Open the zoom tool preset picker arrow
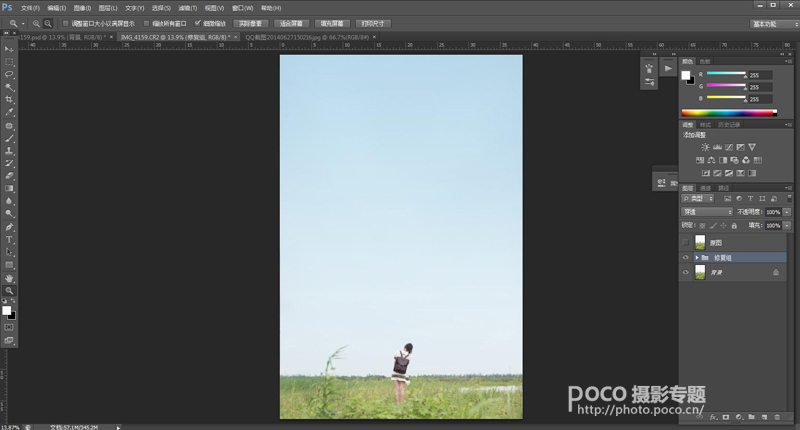The width and height of the screenshot is (800, 430). click(x=23, y=23)
